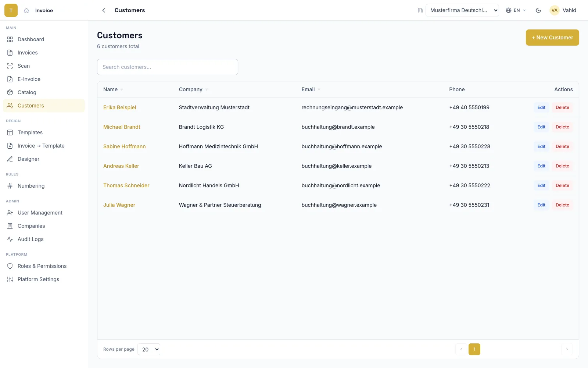Click the home icon next to Invoice
This screenshot has width=588, height=368.
point(26,10)
